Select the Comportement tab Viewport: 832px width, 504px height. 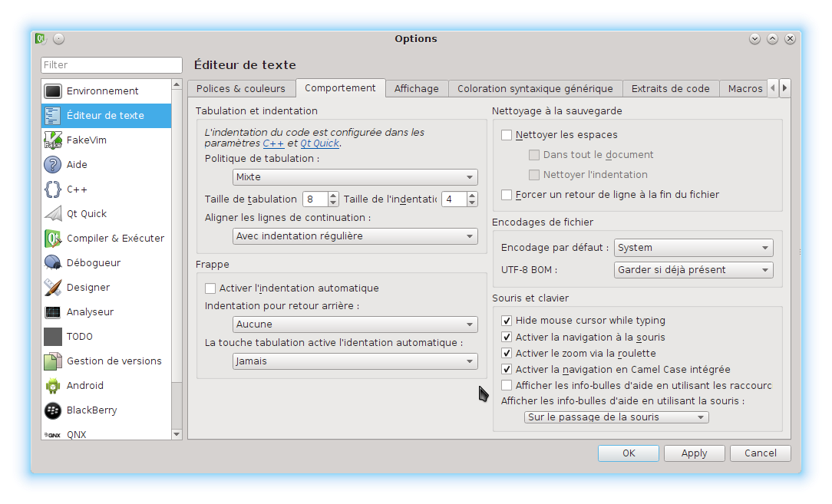340,88
